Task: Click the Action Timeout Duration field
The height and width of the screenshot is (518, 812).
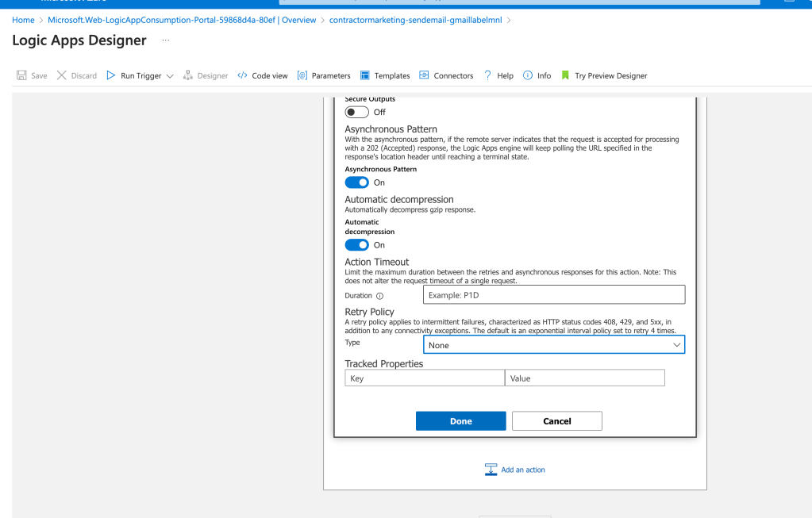Action: click(x=554, y=295)
